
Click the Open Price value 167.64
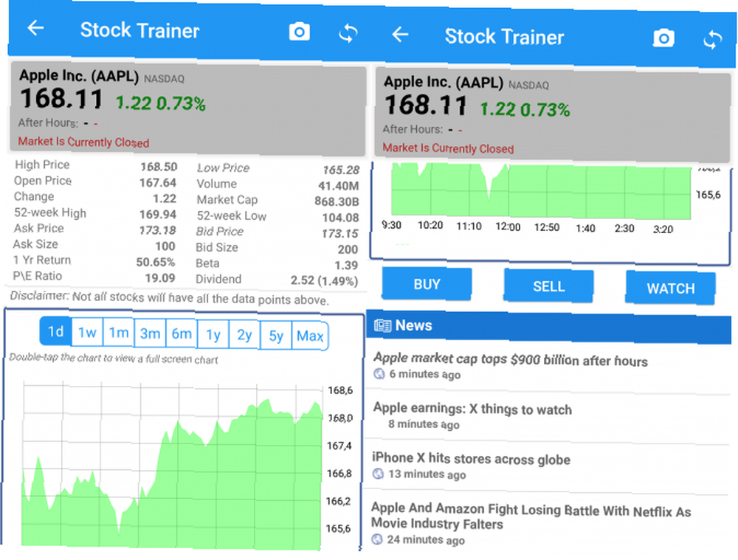(x=158, y=182)
